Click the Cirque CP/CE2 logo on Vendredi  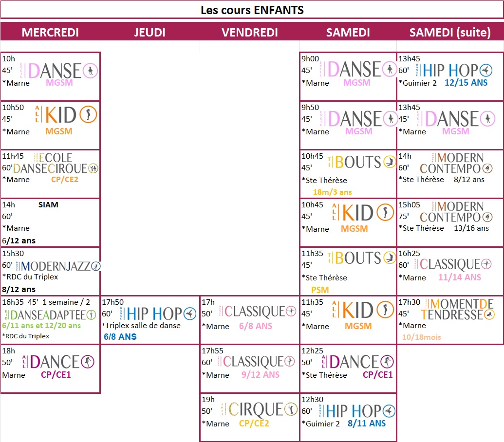[x=256, y=410]
